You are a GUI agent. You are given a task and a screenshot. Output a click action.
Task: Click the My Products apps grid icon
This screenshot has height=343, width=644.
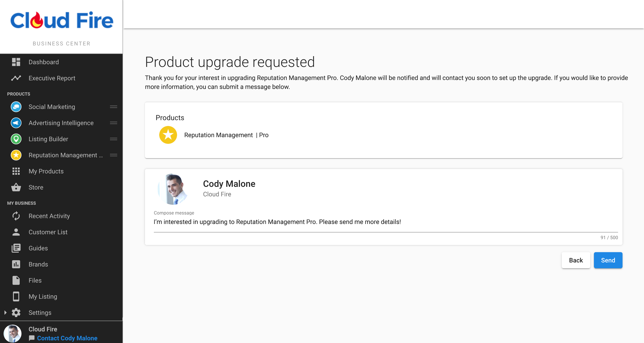[16, 171]
